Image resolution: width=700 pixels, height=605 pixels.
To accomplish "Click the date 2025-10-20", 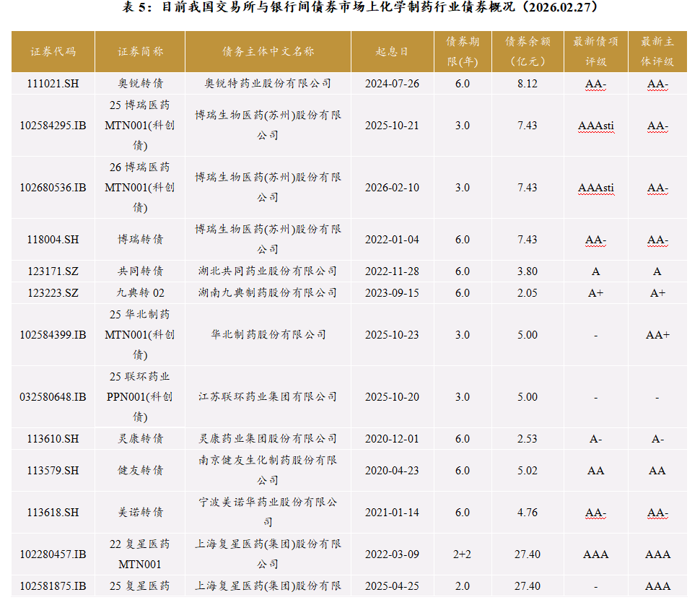I will tap(392, 397).
